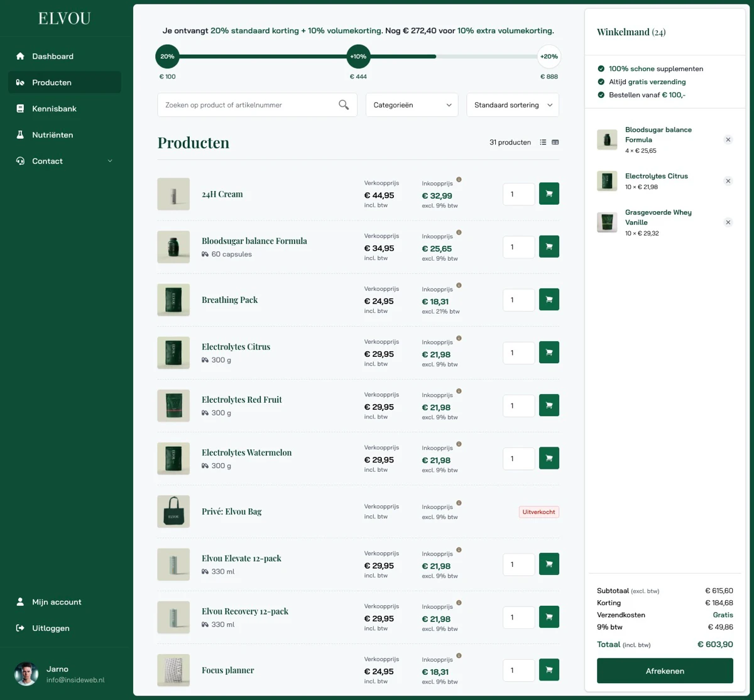Log out via Uitloggen
The width and height of the screenshot is (754, 700).
coord(50,628)
